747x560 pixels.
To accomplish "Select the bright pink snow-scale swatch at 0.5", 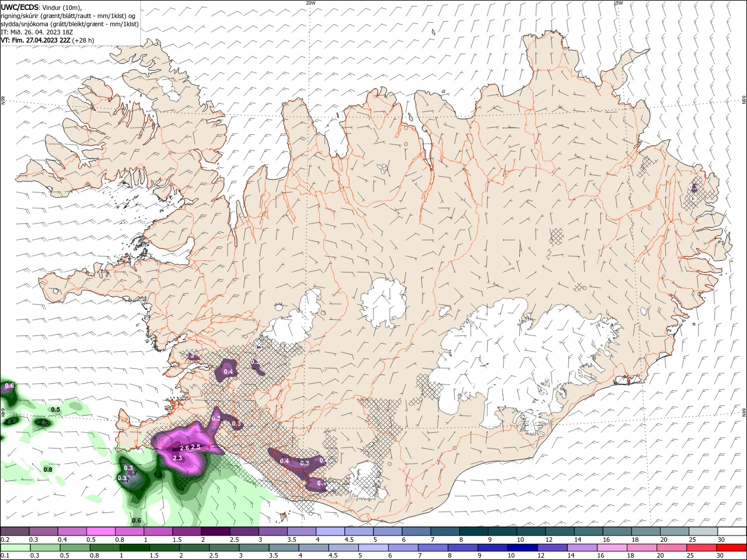I will click(x=100, y=531).
